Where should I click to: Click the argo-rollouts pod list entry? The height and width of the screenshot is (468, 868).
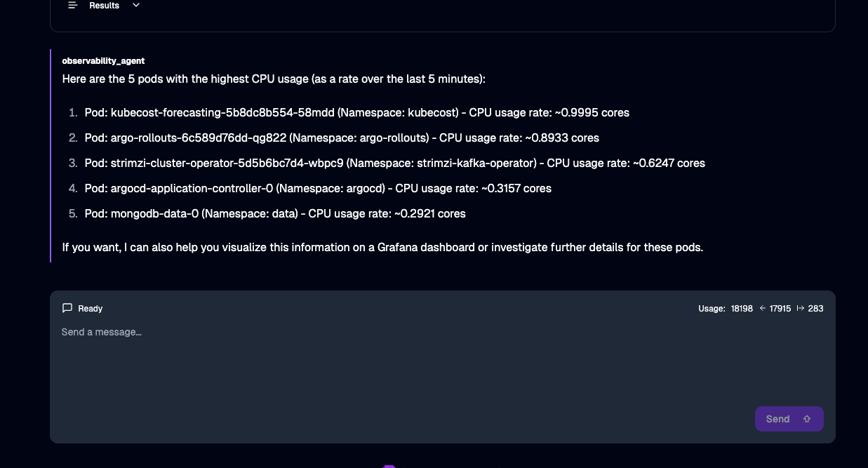coord(342,138)
